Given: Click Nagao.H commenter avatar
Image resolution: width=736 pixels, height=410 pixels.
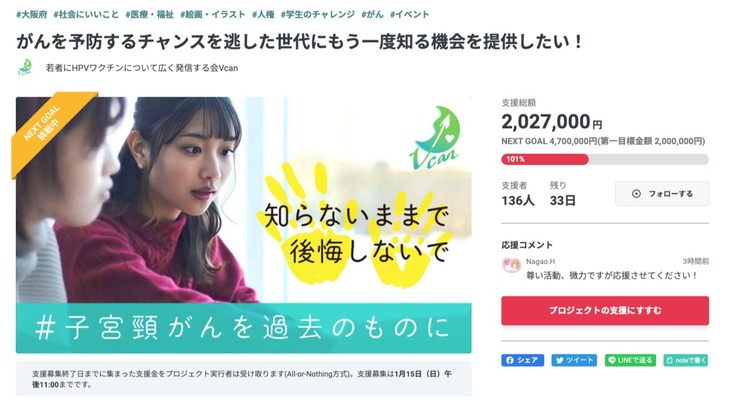Looking at the screenshot, I should (x=511, y=265).
